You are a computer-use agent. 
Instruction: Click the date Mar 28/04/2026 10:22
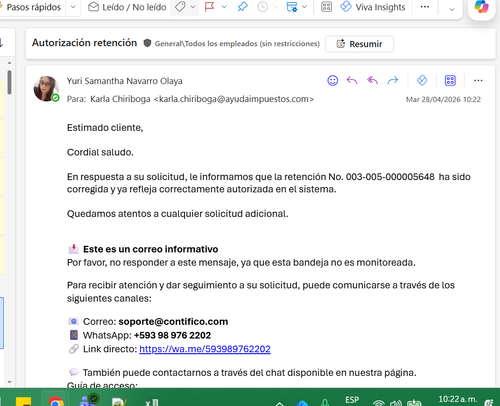point(443,99)
